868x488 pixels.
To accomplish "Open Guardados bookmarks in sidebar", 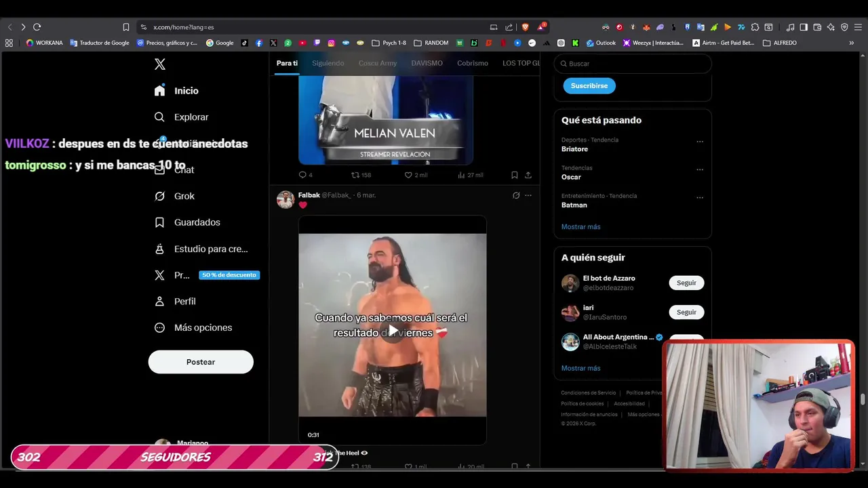I will (x=187, y=222).
